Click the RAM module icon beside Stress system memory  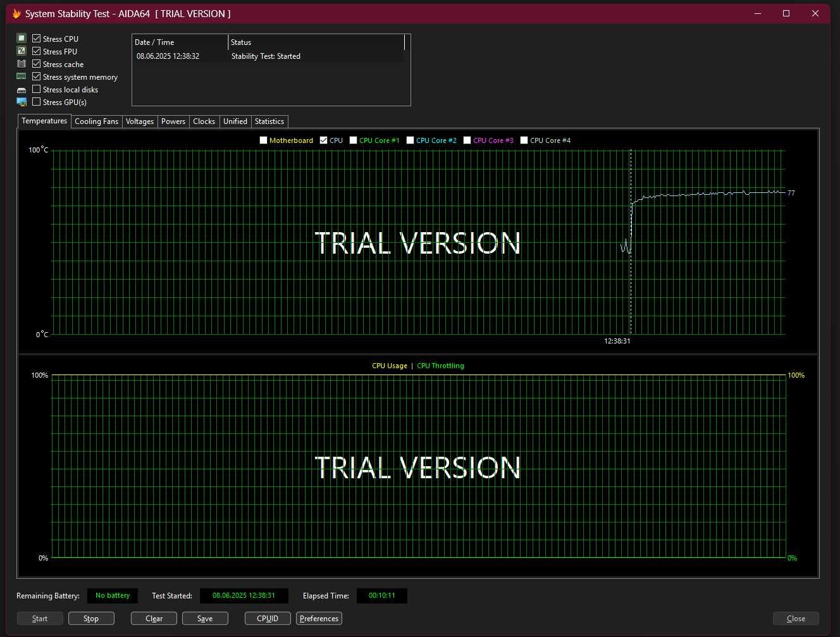click(x=22, y=76)
